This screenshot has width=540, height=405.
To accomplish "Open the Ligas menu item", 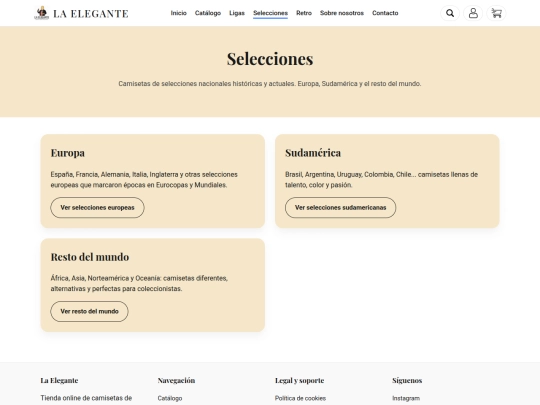I will [237, 13].
